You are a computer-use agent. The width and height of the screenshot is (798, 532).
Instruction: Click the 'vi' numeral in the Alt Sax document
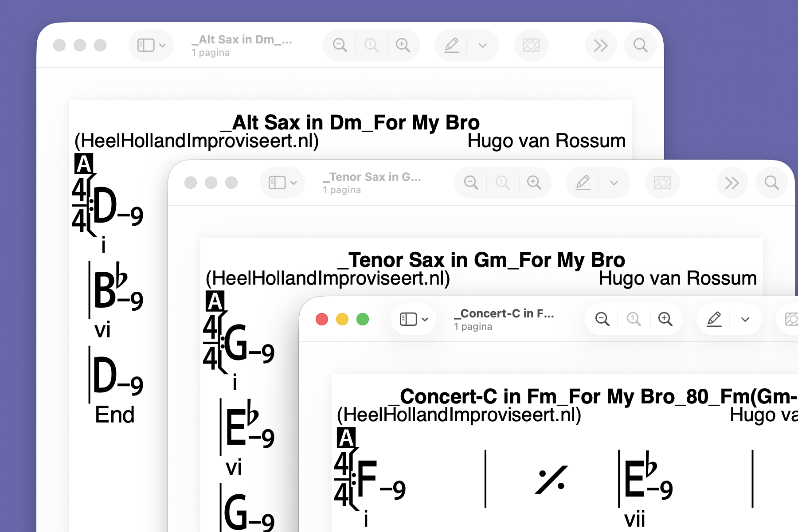tap(102, 330)
